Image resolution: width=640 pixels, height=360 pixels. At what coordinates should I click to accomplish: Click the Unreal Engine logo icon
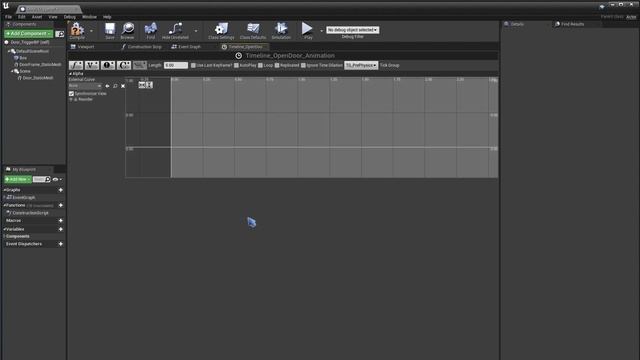tap(6, 6)
